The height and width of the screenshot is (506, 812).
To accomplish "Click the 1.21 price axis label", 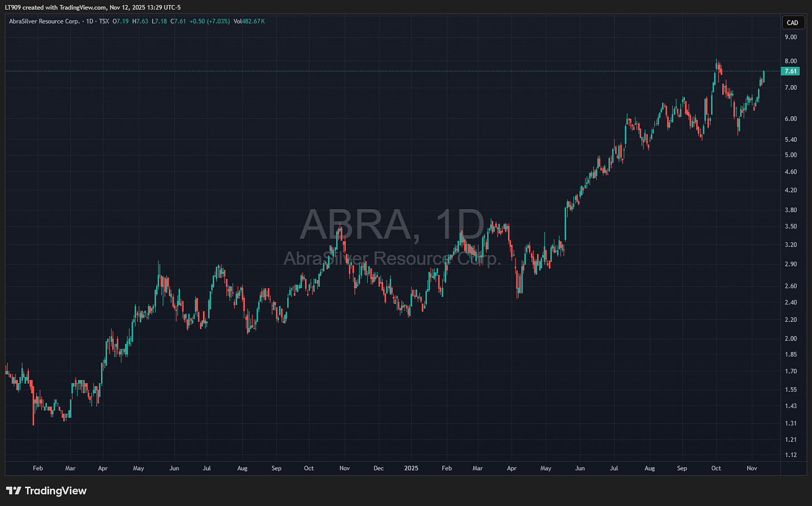I will tap(791, 440).
